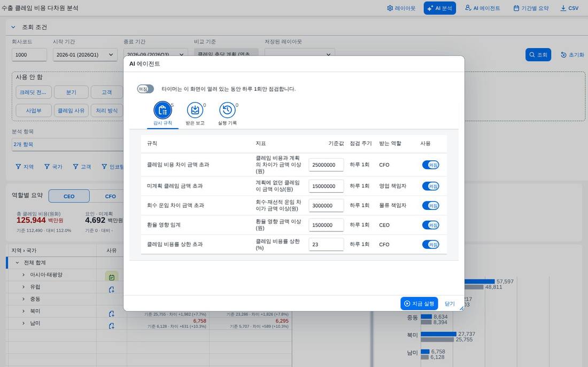The image size is (588, 367).
Task: Select the CFO role summary tab
Action: (x=110, y=196)
